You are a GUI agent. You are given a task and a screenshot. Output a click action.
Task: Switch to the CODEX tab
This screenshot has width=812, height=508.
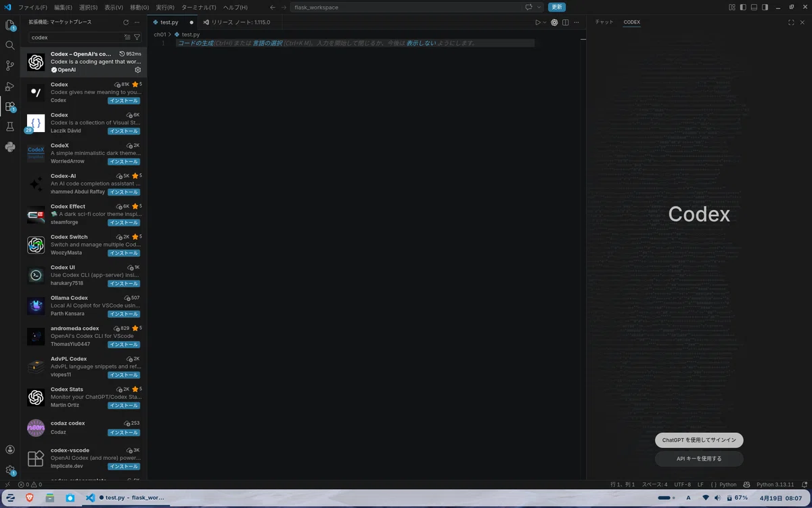tap(631, 22)
